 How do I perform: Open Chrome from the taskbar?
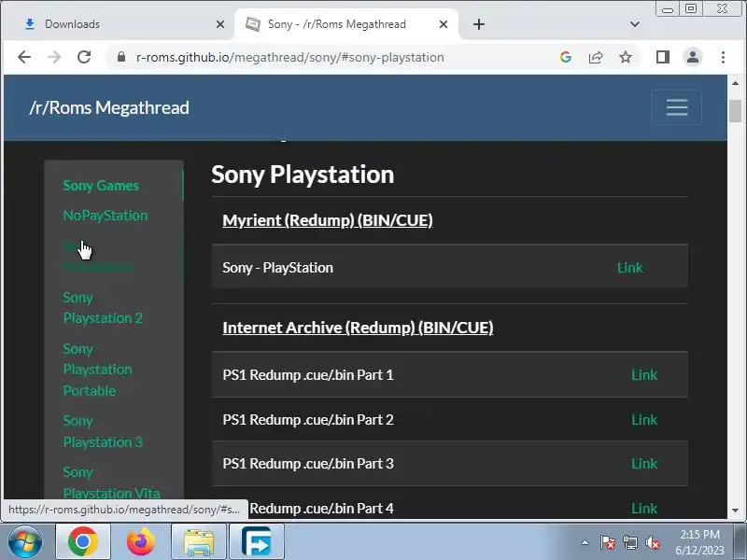point(83,542)
